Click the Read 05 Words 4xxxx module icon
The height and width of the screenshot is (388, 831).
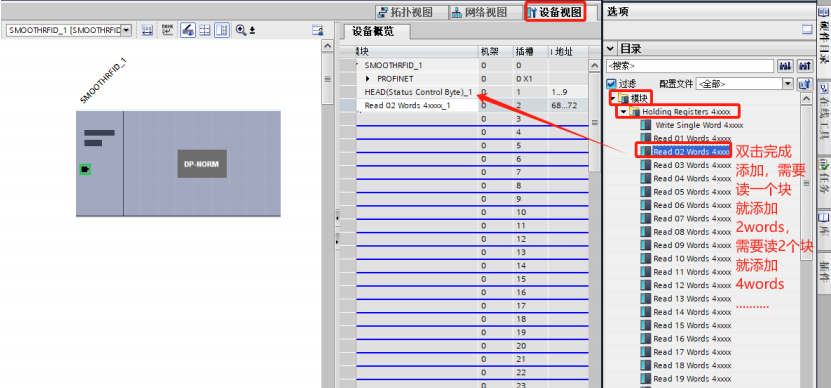point(646,192)
